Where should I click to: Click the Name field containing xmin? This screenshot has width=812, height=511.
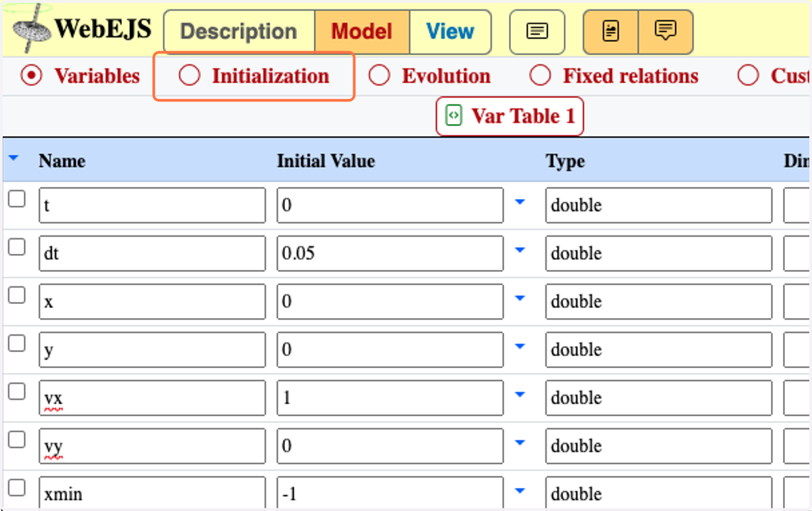[152, 493]
